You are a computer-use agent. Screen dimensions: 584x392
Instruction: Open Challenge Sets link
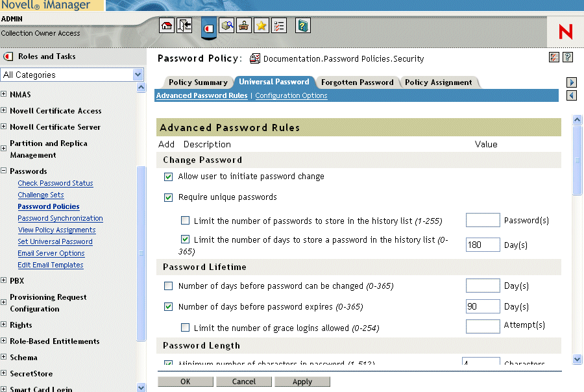coord(41,195)
